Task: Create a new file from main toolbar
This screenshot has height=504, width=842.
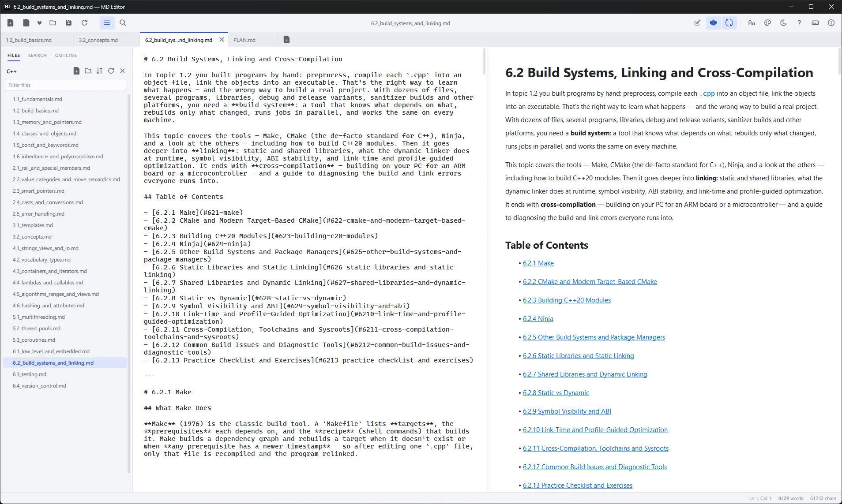Action: pos(11,23)
